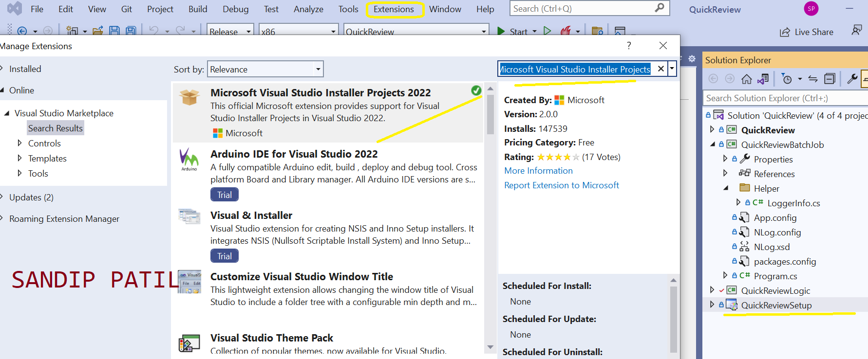Expand the QuickReviewLogic project

pos(712,290)
